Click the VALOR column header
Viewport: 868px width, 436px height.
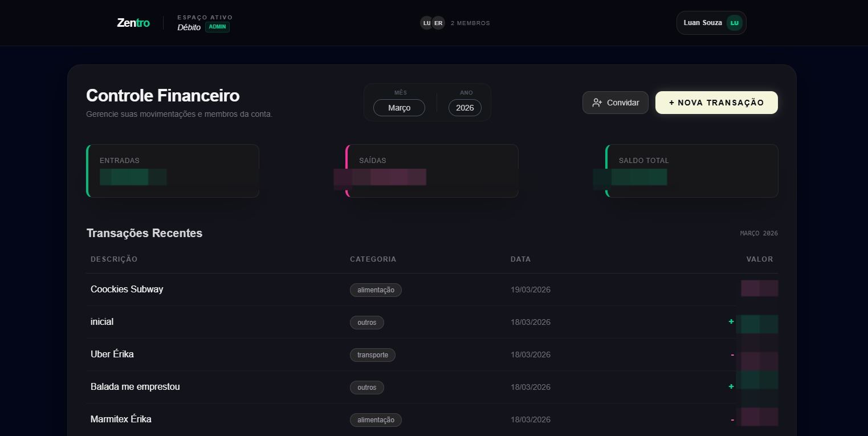(x=760, y=259)
